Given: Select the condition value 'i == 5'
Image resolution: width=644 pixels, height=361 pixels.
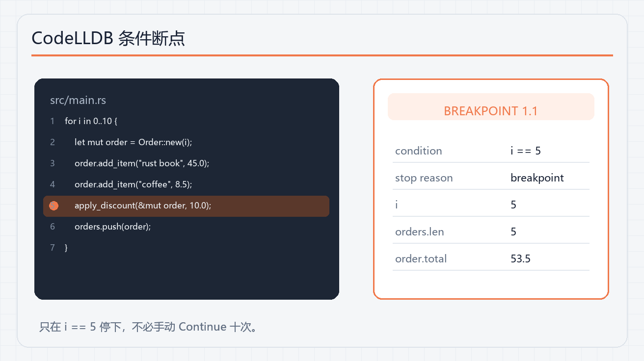Looking at the screenshot, I should point(525,151).
